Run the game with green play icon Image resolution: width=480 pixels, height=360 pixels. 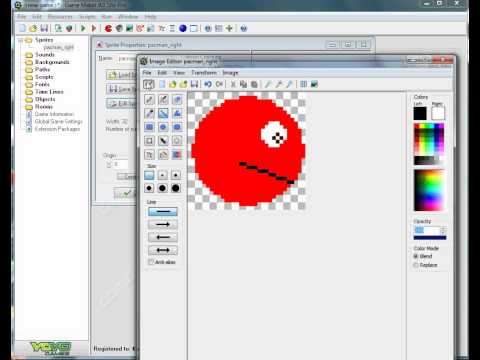83,28
